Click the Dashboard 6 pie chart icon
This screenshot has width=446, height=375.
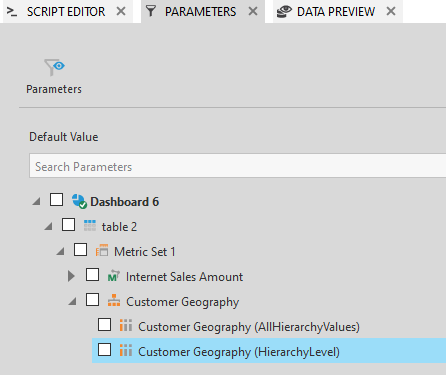[x=79, y=201]
